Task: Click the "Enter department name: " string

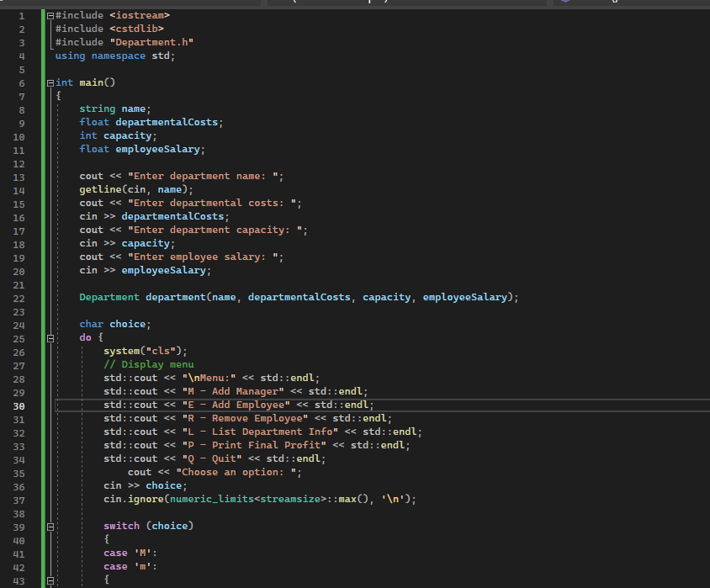Action: (203, 176)
